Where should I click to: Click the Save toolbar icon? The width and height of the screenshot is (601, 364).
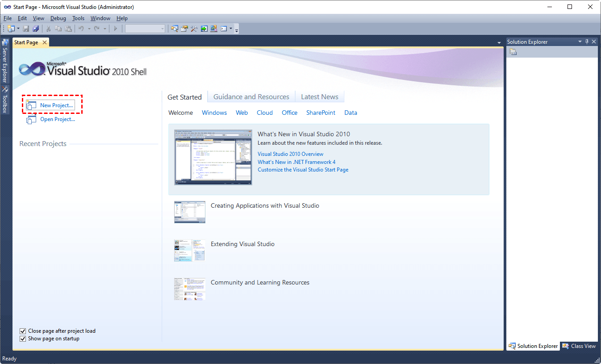[26, 29]
